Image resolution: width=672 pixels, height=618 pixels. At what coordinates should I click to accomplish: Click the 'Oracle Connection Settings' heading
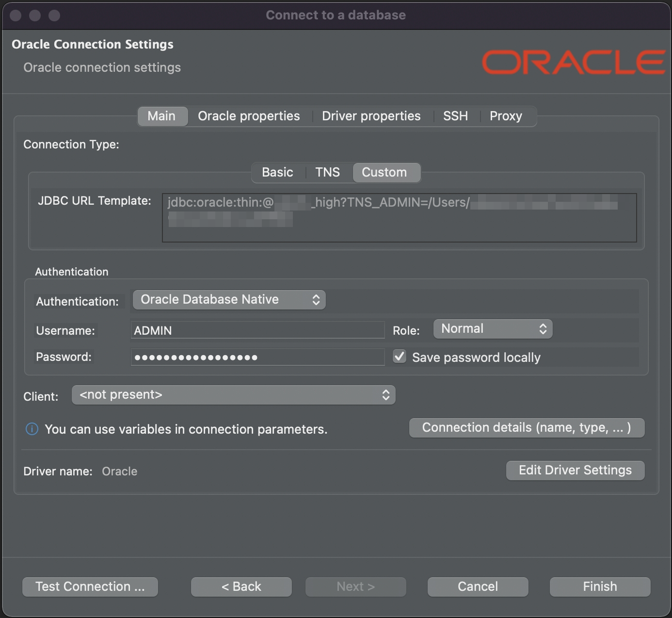[x=93, y=44]
